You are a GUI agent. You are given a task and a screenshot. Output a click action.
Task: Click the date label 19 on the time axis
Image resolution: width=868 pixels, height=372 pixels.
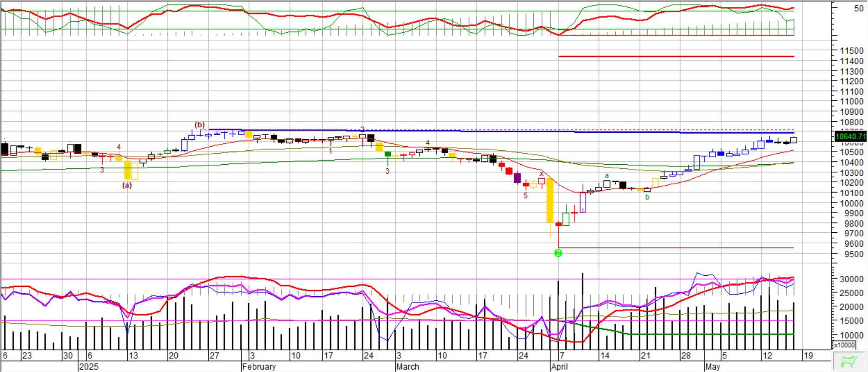[808, 356]
